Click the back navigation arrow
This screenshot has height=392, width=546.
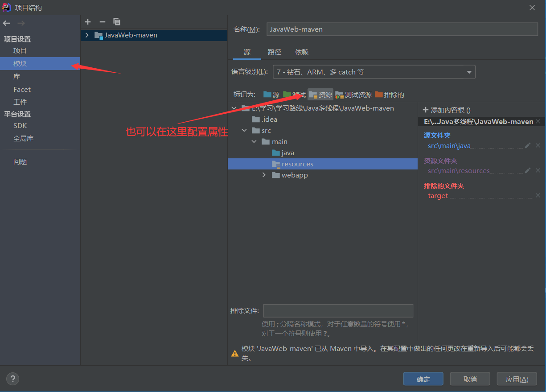tap(7, 23)
